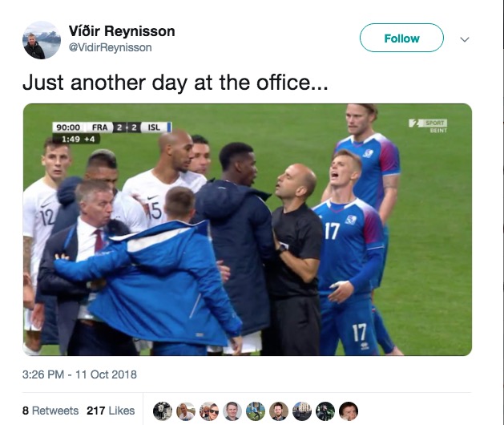Image resolution: width=504 pixels, height=425 pixels.
Task: Open the sixth liker avatar
Action: tap(279, 411)
